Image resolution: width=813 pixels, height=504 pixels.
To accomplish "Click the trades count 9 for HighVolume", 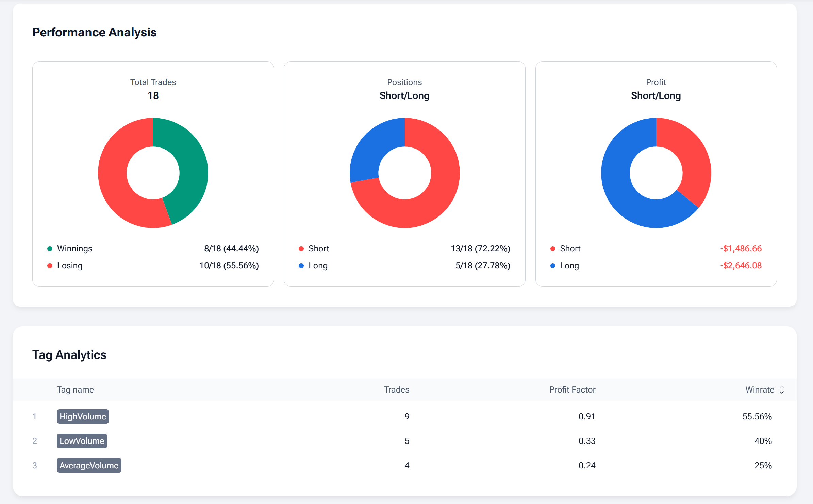I will tap(407, 416).
